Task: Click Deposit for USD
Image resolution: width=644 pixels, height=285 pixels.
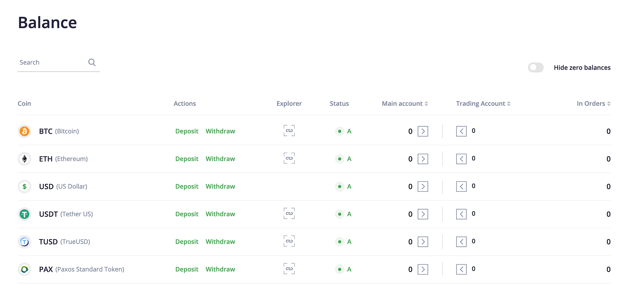Action: [187, 186]
